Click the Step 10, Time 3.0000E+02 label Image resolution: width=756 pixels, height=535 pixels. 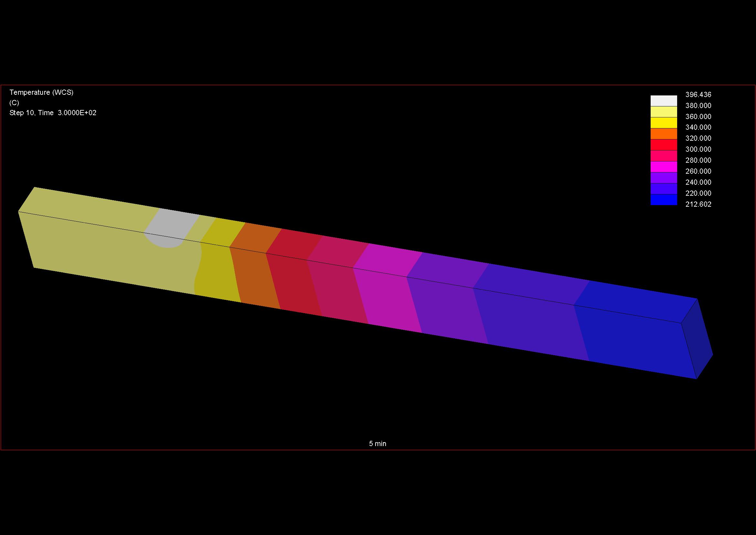53,113
